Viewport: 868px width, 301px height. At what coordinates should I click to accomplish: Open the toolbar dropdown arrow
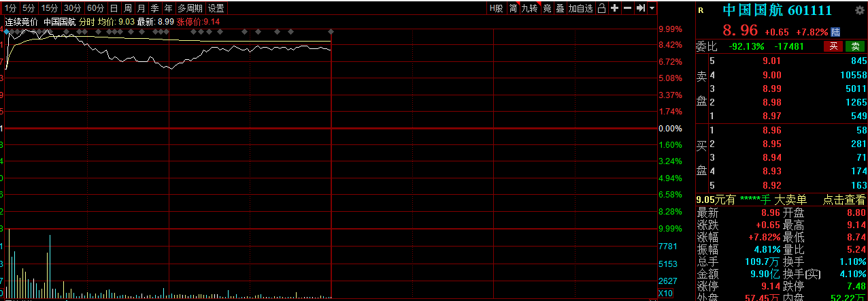click(652, 8)
